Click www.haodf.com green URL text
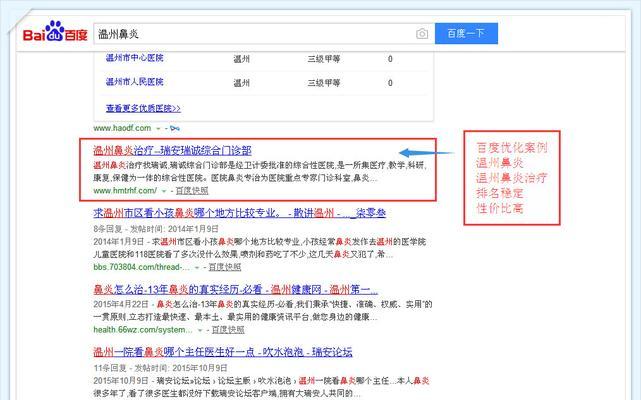 pos(122,128)
